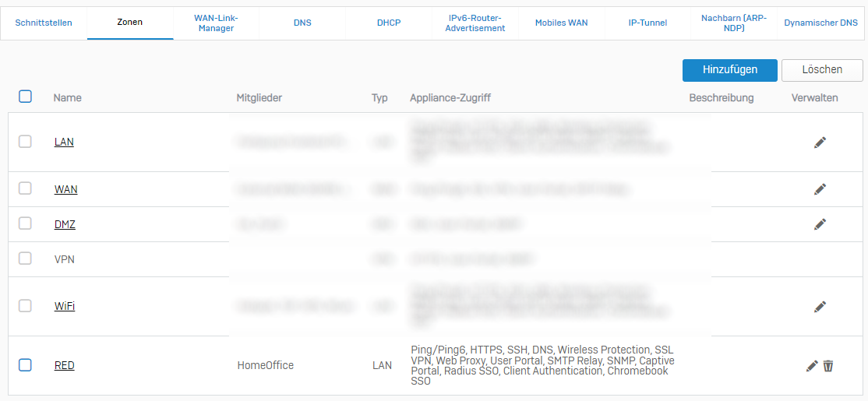Open the WiFi zone link
The height and width of the screenshot is (401, 868).
point(65,306)
